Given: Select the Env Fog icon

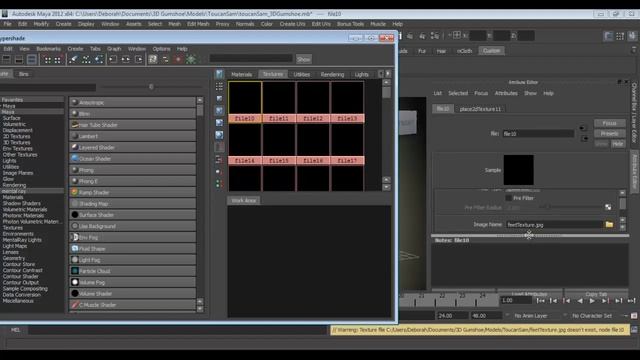Looking at the screenshot, I should coord(75,237).
